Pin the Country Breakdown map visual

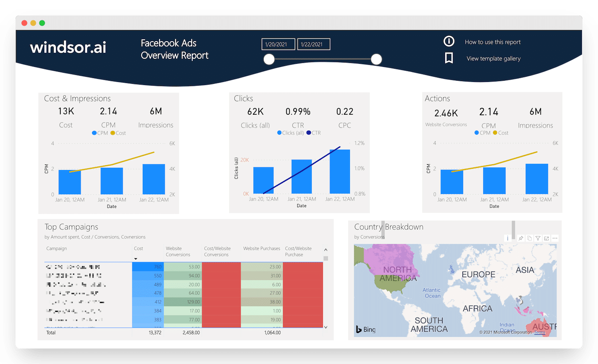[521, 238]
